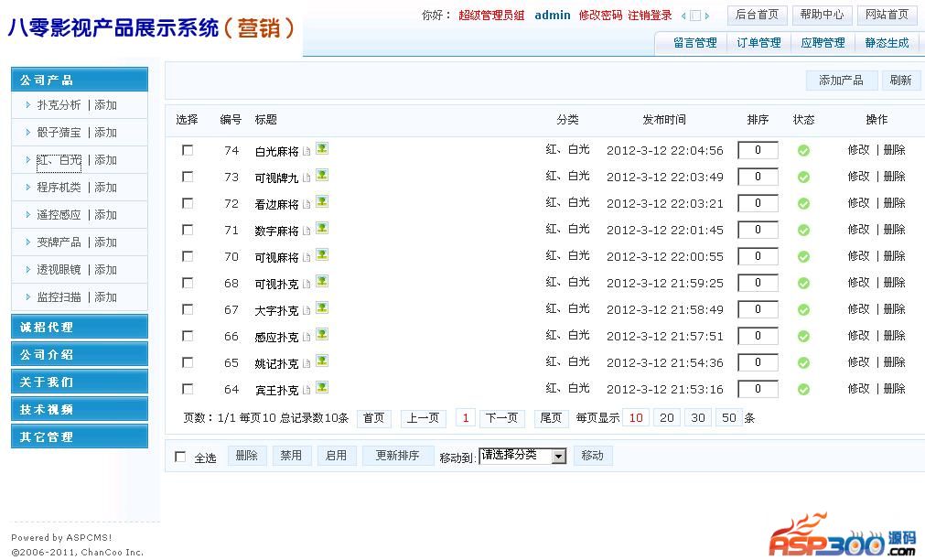
Task: Click the document icon beside 大字扑克
Action: (x=307, y=310)
